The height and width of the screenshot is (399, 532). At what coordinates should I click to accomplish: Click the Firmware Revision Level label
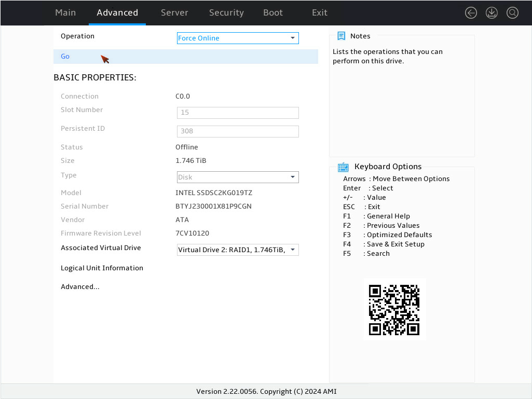[x=101, y=233]
